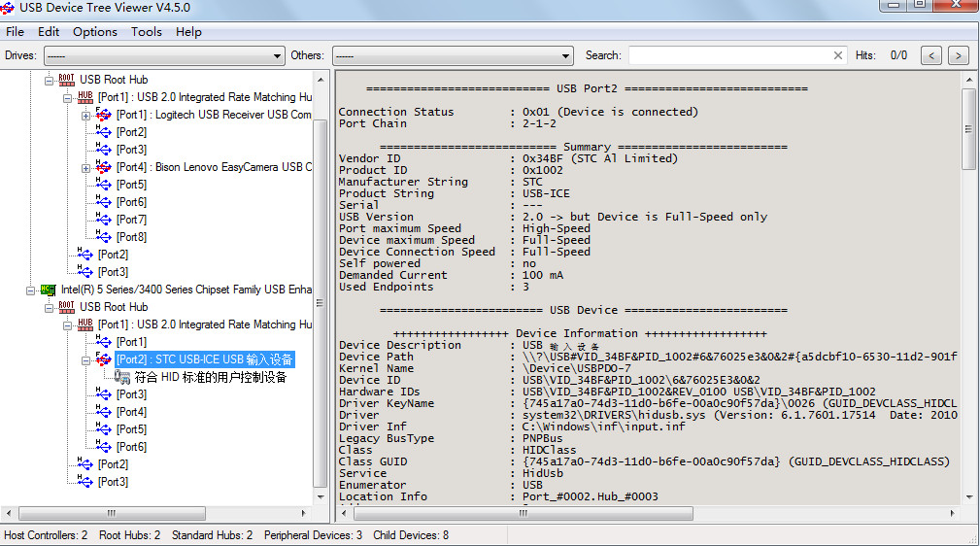The width and height of the screenshot is (980, 546).
Task: Click the second USB Root Hub icon
Action: [x=66, y=307]
